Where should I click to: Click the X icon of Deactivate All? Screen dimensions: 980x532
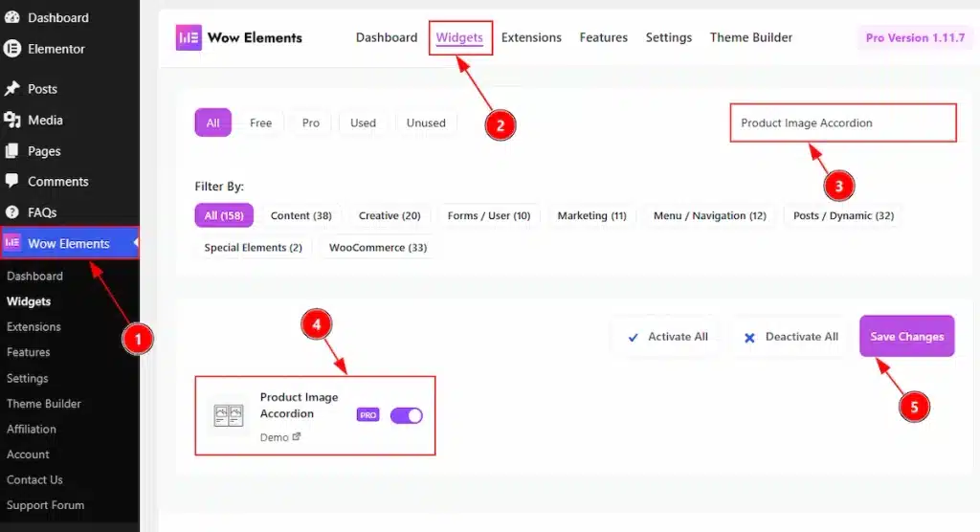[x=749, y=338]
